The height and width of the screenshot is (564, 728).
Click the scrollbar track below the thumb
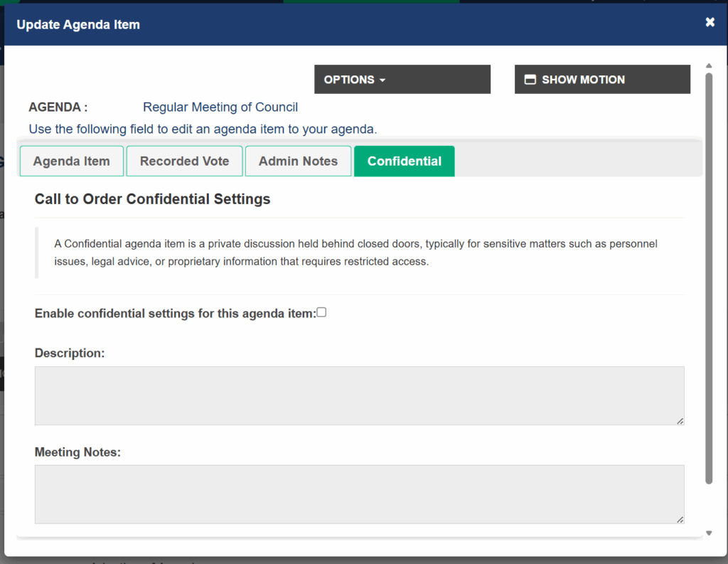[x=709, y=506]
